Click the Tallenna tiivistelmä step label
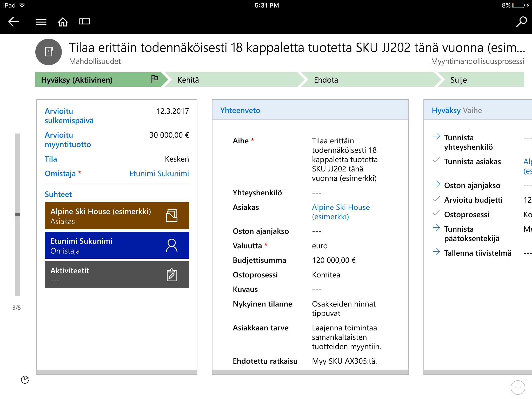The image size is (532, 399). 478,253
